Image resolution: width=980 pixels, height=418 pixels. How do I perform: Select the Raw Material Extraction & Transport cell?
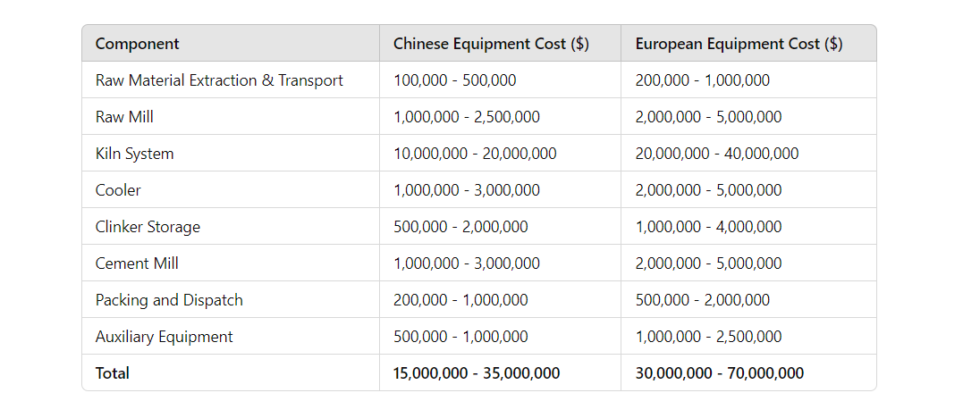tap(219, 80)
